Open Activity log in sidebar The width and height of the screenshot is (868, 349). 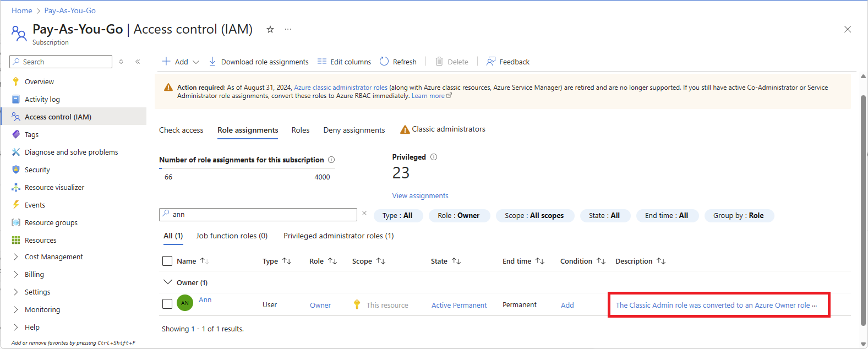pyautogui.click(x=42, y=99)
